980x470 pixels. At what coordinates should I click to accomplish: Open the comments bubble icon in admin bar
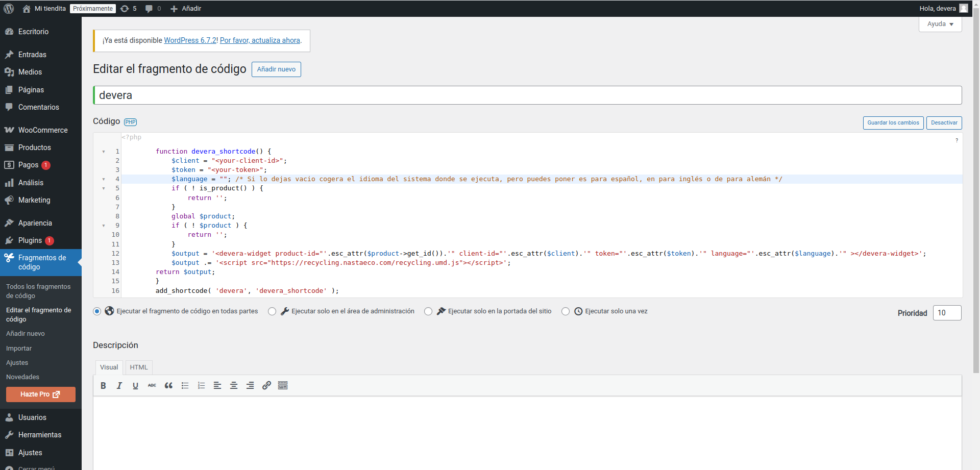tap(150, 8)
